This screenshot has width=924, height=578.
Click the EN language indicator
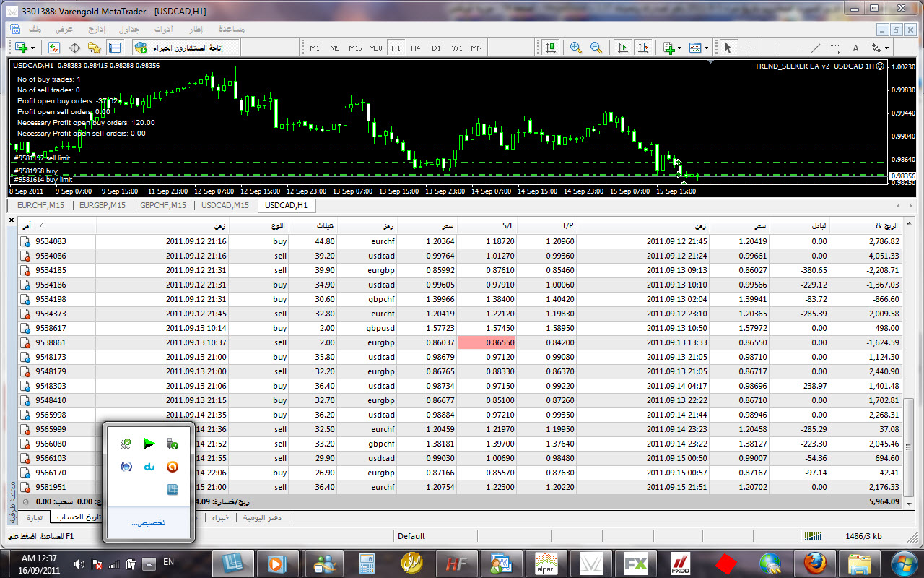click(168, 562)
